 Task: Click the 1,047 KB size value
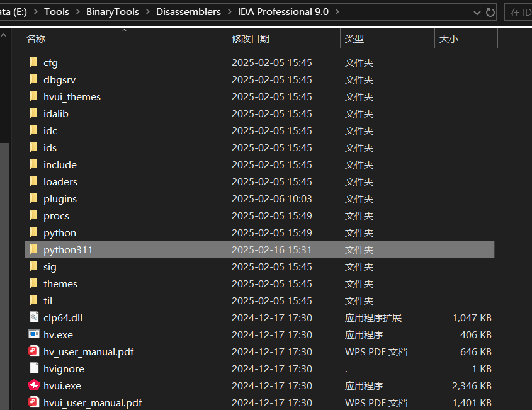[x=472, y=317]
